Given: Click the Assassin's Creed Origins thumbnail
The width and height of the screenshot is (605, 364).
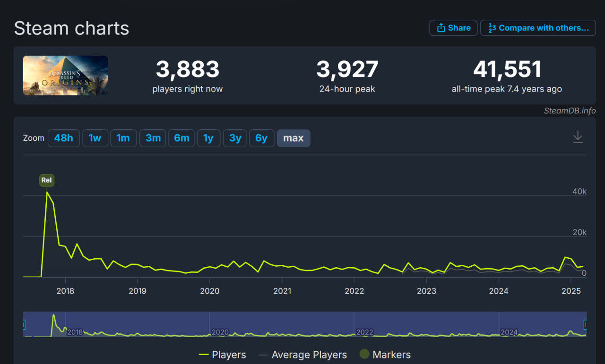Looking at the screenshot, I should point(65,76).
